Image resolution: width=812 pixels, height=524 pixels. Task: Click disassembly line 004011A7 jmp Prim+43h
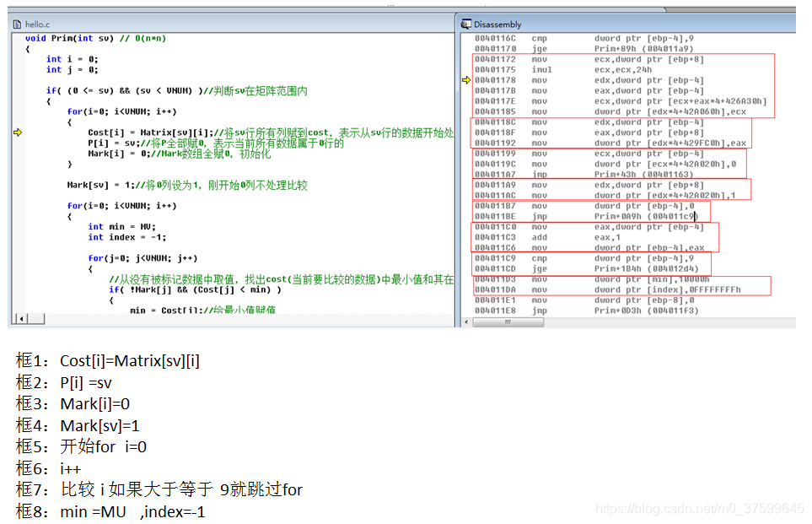pyautogui.click(x=584, y=175)
